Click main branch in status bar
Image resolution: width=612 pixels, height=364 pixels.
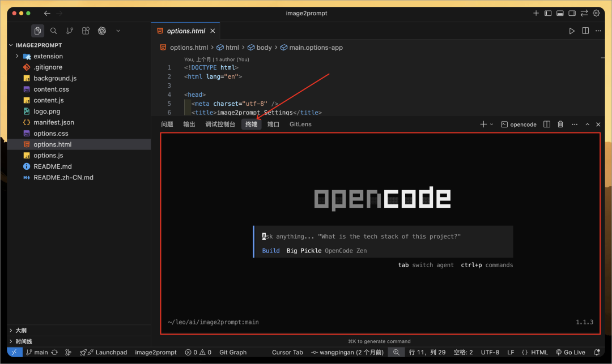[x=37, y=352]
